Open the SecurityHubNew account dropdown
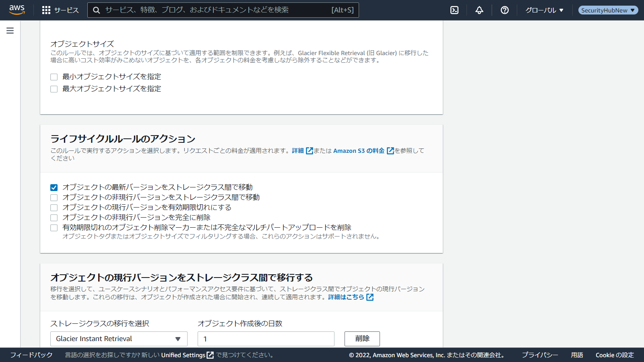The height and width of the screenshot is (362, 644). [608, 10]
